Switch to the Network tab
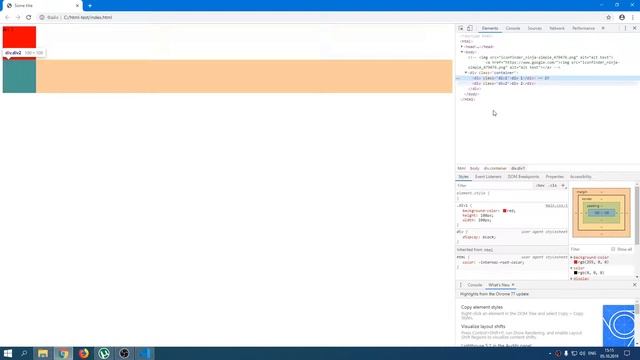640x360 pixels. click(557, 28)
